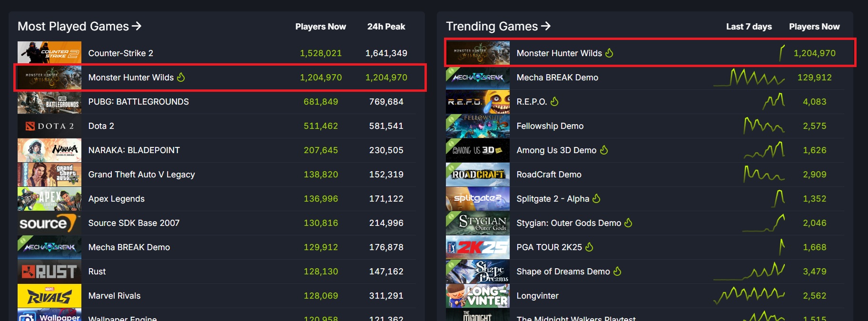Click the Fellowship Demo 7-day sparkline

click(764, 125)
